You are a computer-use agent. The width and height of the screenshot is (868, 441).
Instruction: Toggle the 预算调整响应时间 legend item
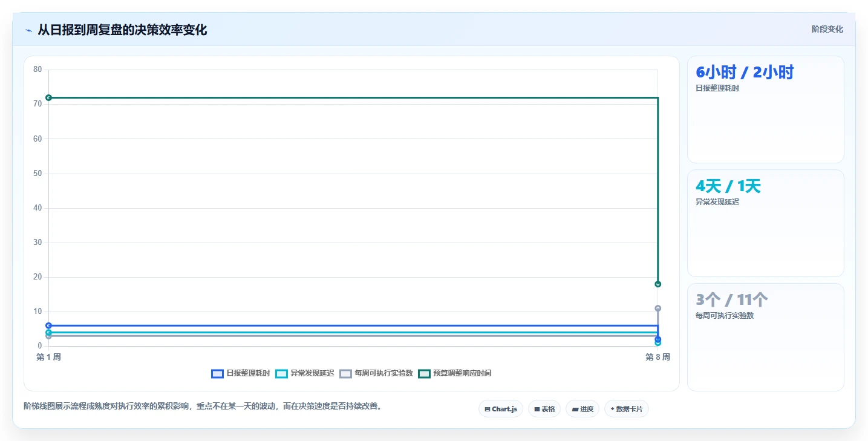(455, 373)
